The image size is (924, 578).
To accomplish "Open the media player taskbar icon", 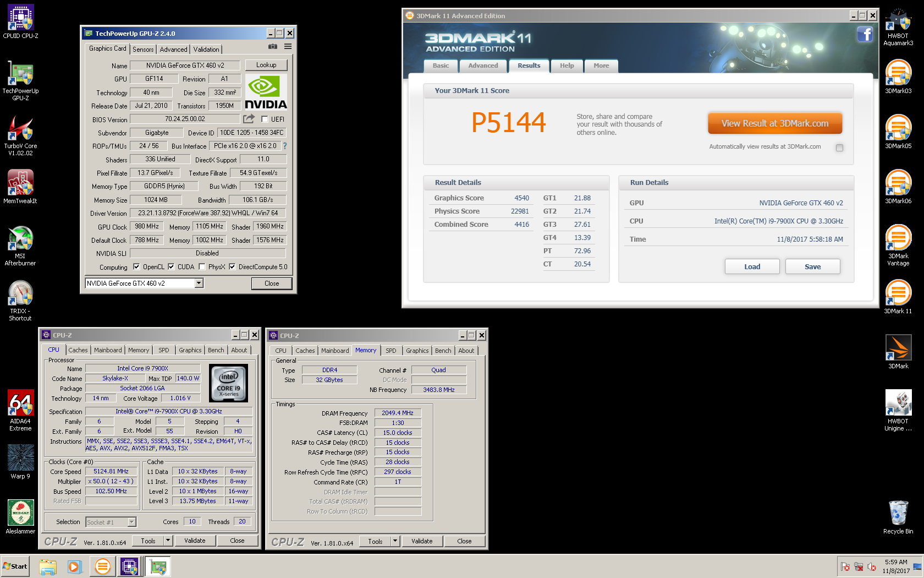I will [x=75, y=566].
